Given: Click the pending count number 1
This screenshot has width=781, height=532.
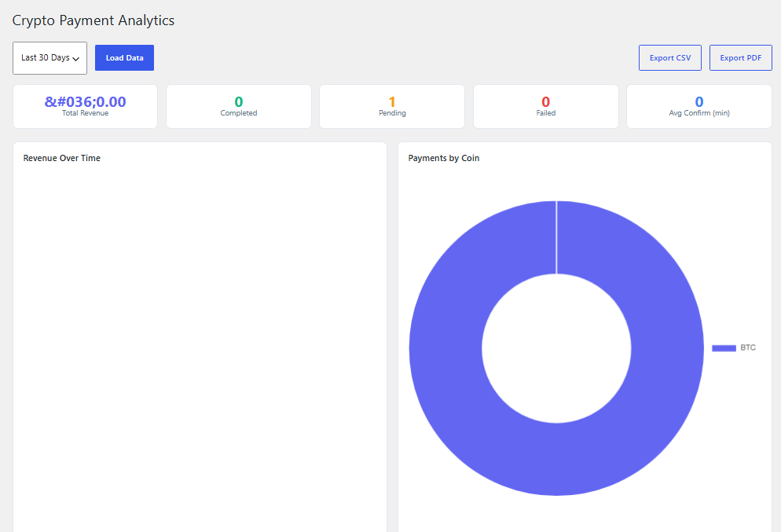Looking at the screenshot, I should click(392, 101).
